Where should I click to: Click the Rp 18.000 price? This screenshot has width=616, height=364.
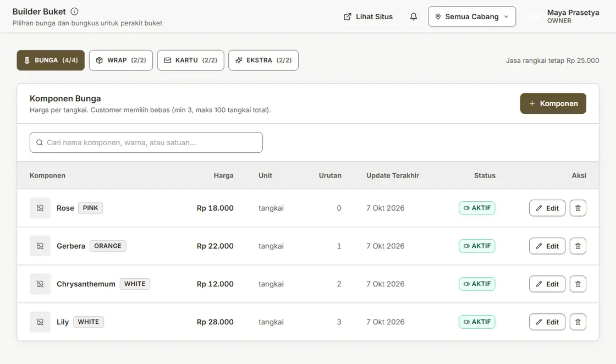[x=215, y=208]
